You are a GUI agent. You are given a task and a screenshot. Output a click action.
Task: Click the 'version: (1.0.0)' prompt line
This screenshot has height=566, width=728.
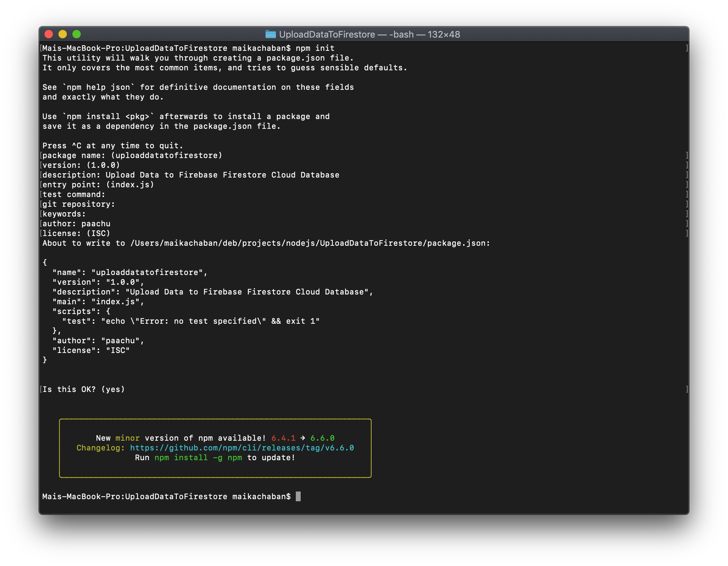tap(81, 165)
